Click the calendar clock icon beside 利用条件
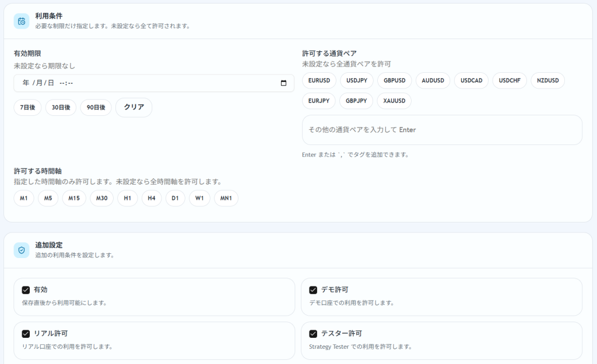This screenshot has height=364, width=597. tap(22, 21)
